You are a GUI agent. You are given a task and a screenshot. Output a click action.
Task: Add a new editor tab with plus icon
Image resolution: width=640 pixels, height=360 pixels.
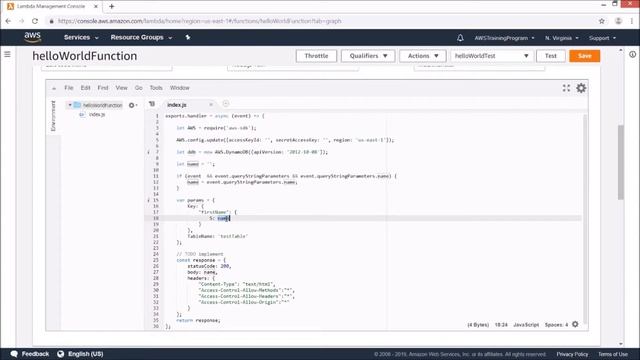pos(226,104)
